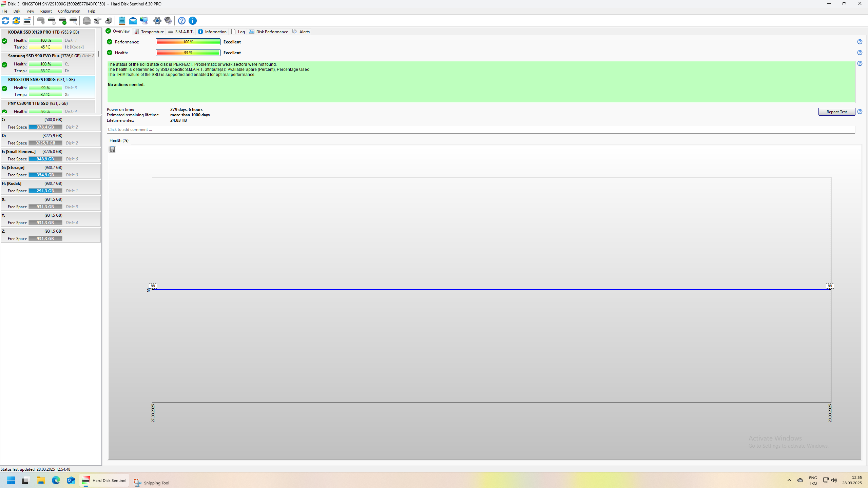Select the X: partition entry

tap(51, 203)
